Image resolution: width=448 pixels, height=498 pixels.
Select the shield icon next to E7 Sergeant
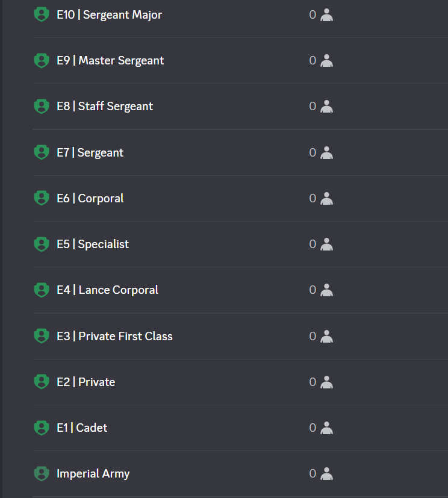point(41,152)
